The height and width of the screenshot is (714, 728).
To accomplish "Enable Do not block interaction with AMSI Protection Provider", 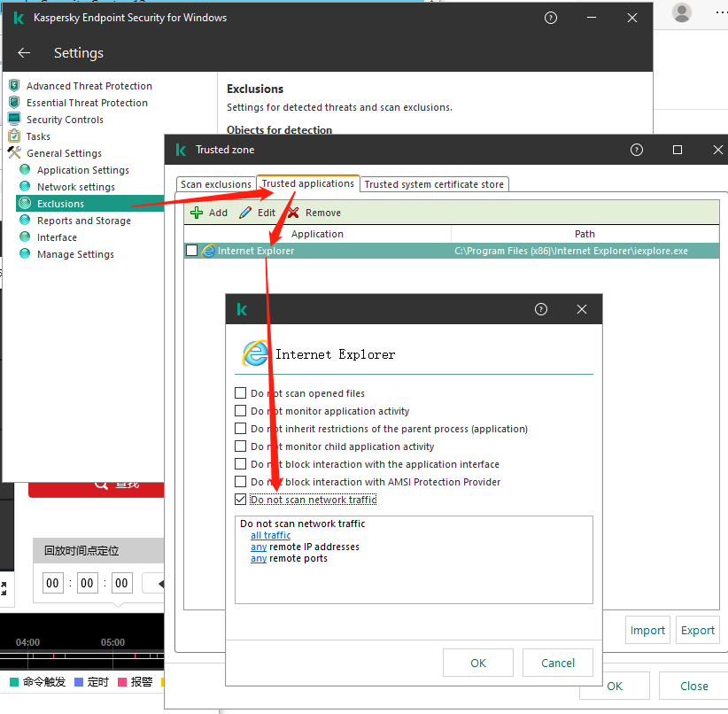I will (241, 481).
